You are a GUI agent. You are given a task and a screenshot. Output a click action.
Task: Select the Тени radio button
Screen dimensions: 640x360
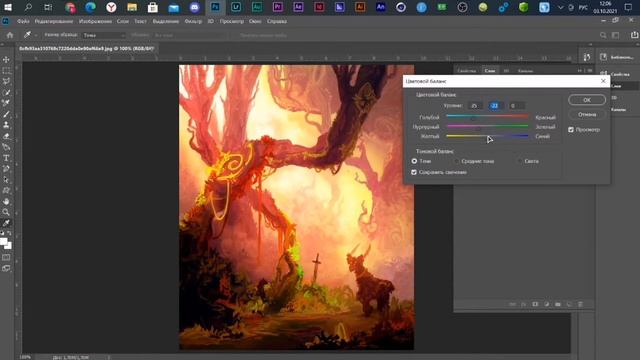click(x=414, y=161)
